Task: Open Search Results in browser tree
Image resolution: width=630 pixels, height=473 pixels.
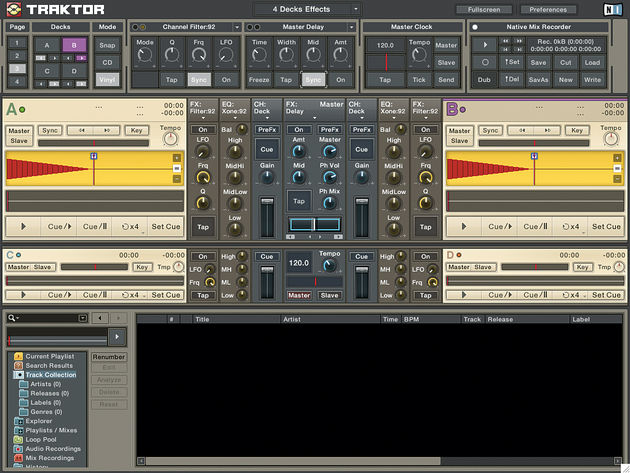Action: pyautogui.click(x=44, y=366)
